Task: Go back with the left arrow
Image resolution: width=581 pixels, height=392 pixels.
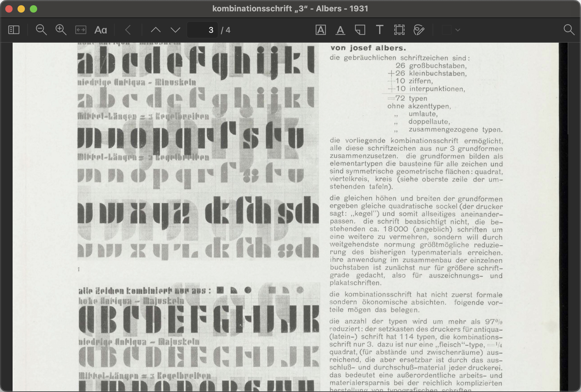Action: 128,30
